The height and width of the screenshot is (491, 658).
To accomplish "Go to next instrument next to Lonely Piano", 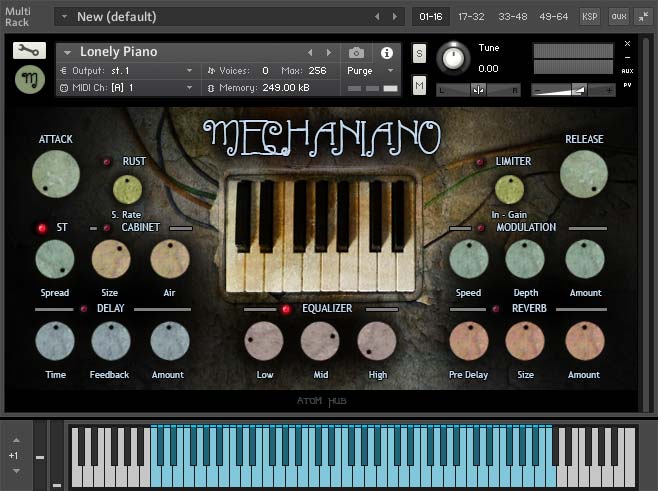I will (329, 52).
